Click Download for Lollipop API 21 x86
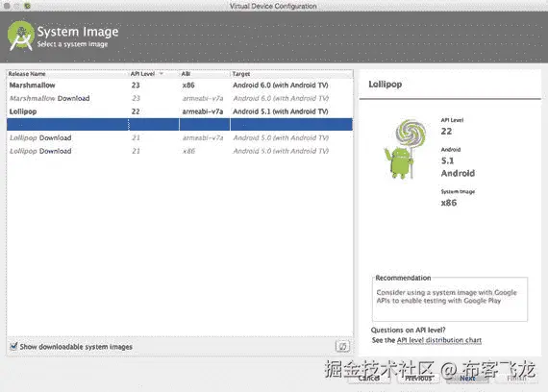Image resolution: width=548 pixels, height=392 pixels. click(x=55, y=151)
